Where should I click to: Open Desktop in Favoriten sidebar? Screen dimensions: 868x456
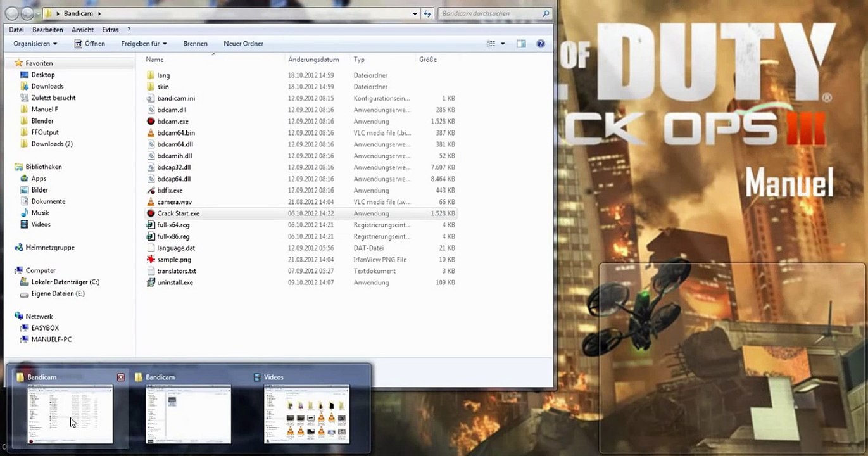point(43,75)
